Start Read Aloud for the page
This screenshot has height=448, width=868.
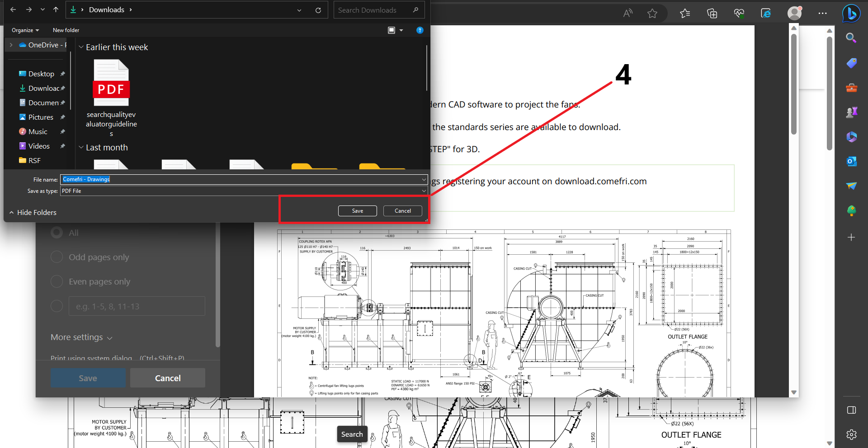tap(627, 13)
